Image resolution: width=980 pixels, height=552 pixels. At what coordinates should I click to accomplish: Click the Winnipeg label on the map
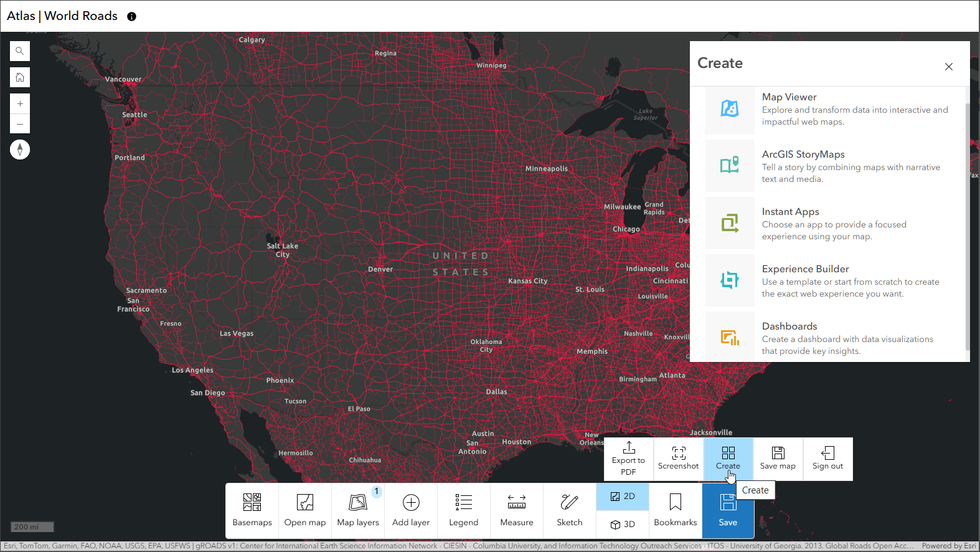(x=491, y=65)
